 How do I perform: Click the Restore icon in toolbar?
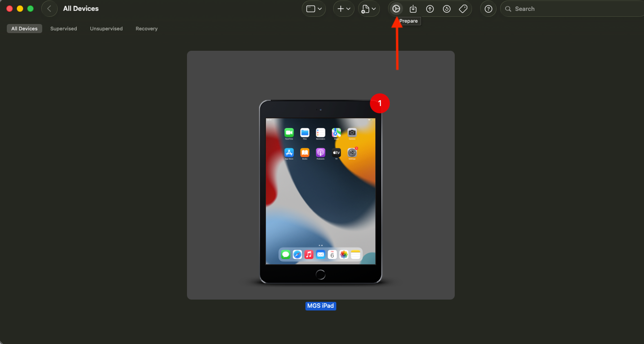(x=447, y=9)
